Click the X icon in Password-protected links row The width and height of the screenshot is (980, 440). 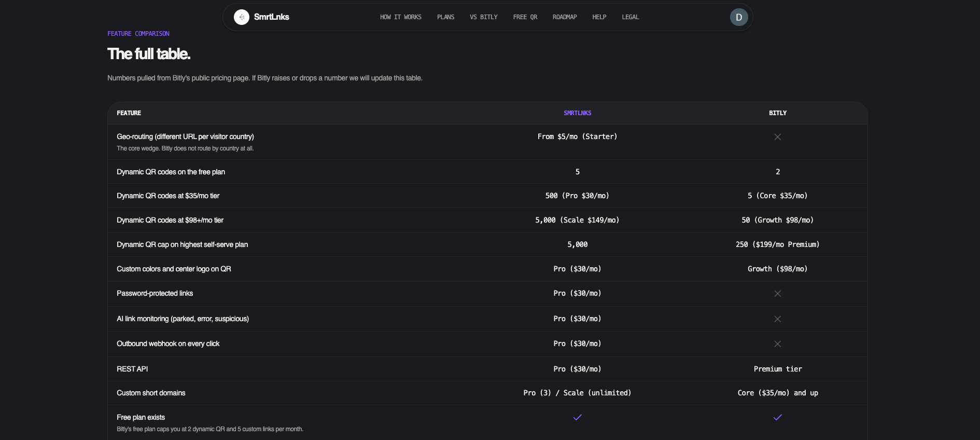point(777,294)
